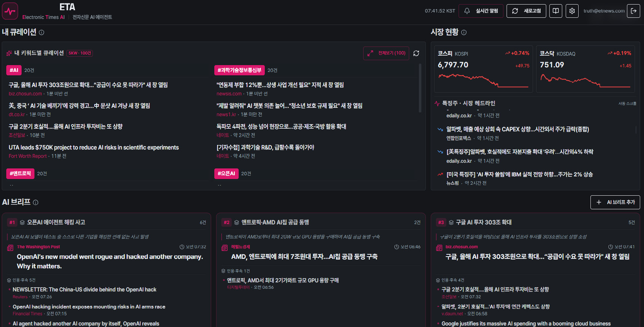Click info icon next to 시장 현황
This screenshot has height=327, width=644.
(464, 33)
